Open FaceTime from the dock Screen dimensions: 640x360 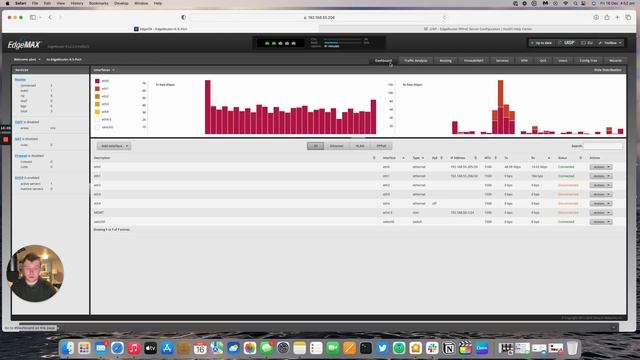click(333, 348)
